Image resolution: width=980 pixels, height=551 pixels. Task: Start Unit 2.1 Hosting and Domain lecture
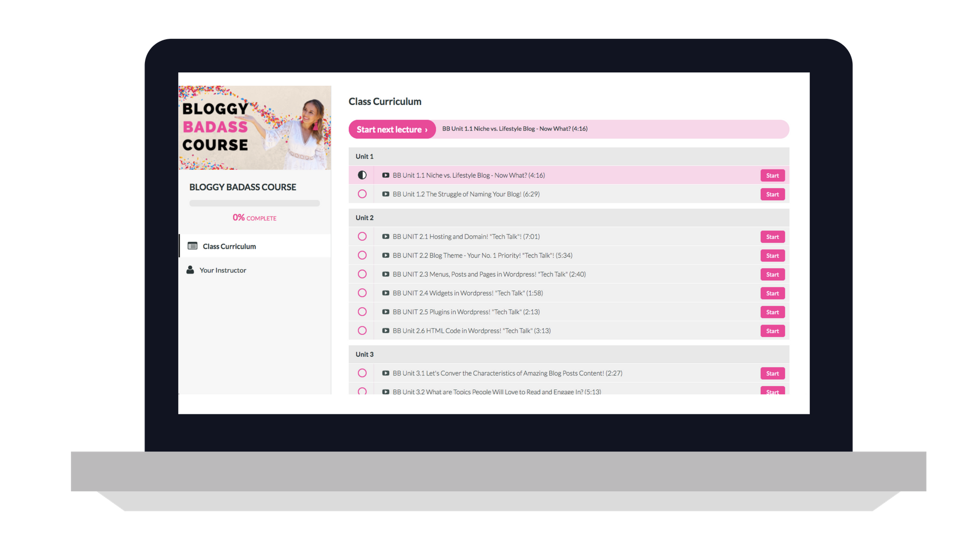coord(772,237)
